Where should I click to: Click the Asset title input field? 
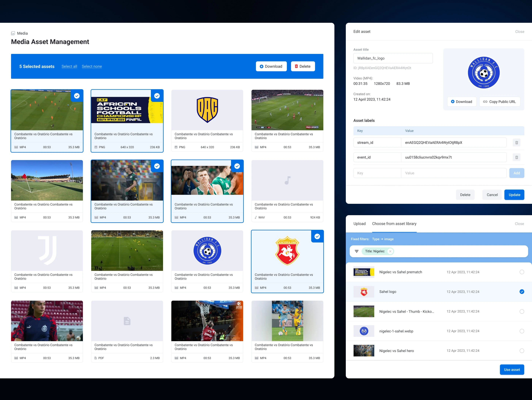(393, 58)
